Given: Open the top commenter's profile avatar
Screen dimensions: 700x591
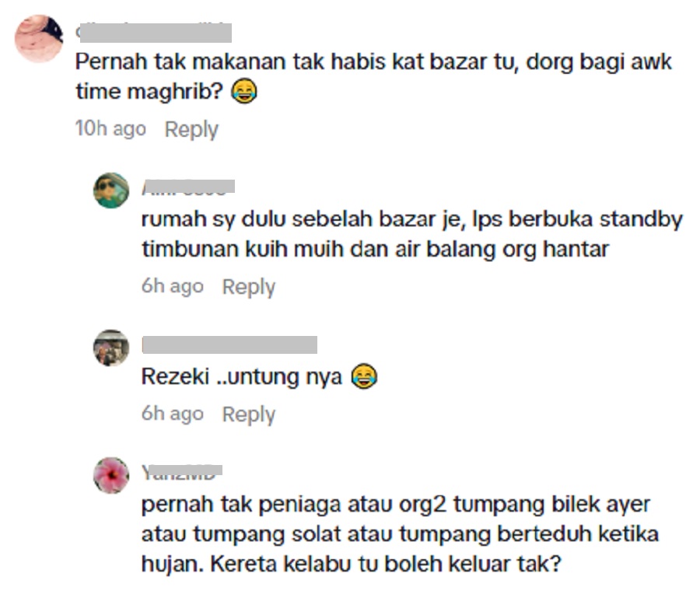Looking at the screenshot, I should [40, 39].
